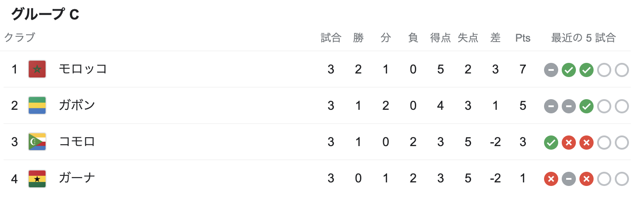The height and width of the screenshot is (201, 644).
Task: Open the ガボン team link
Action: [x=77, y=106]
